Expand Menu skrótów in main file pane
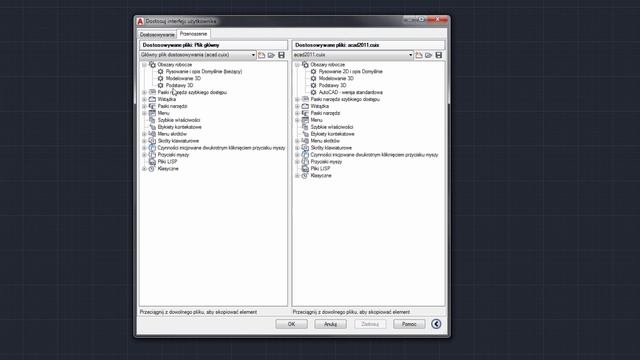Image resolution: width=640 pixels, height=360 pixels. (144, 134)
